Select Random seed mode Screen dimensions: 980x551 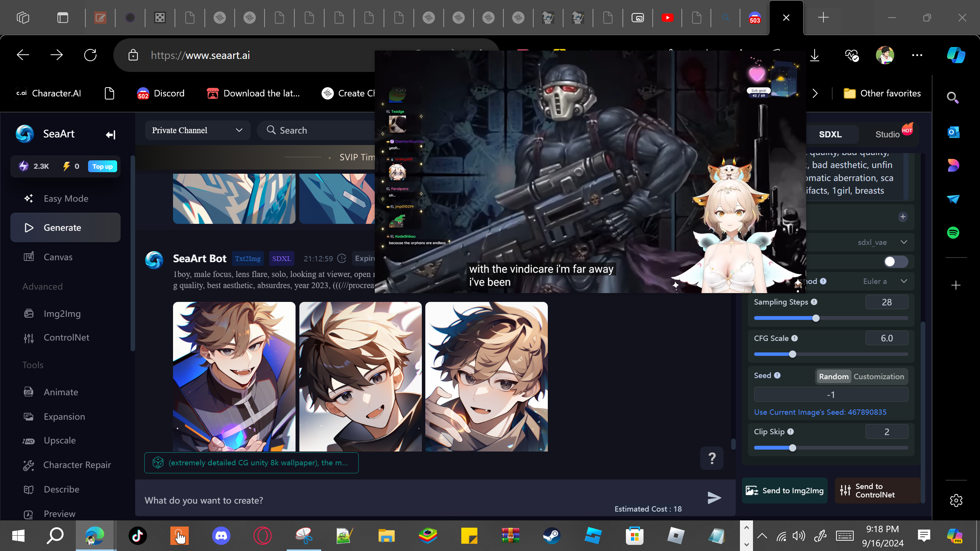[x=833, y=377]
